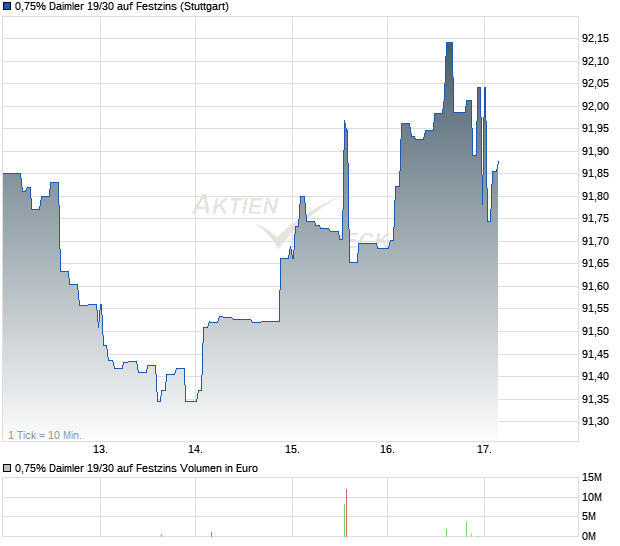
Task: Click the 92,10 price axis label
Action: click(x=595, y=61)
